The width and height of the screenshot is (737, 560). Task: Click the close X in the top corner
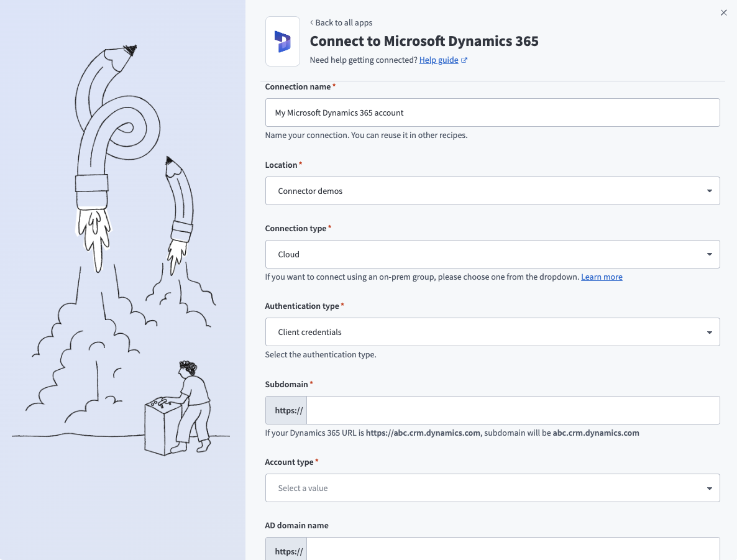click(723, 12)
